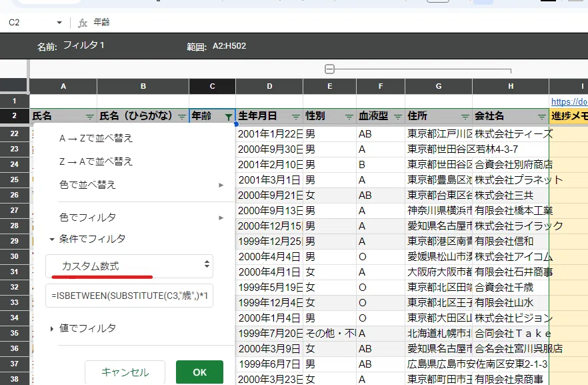The image size is (588, 385).
Task: Open the filter icon in 会社名 header
Action: coord(542,117)
